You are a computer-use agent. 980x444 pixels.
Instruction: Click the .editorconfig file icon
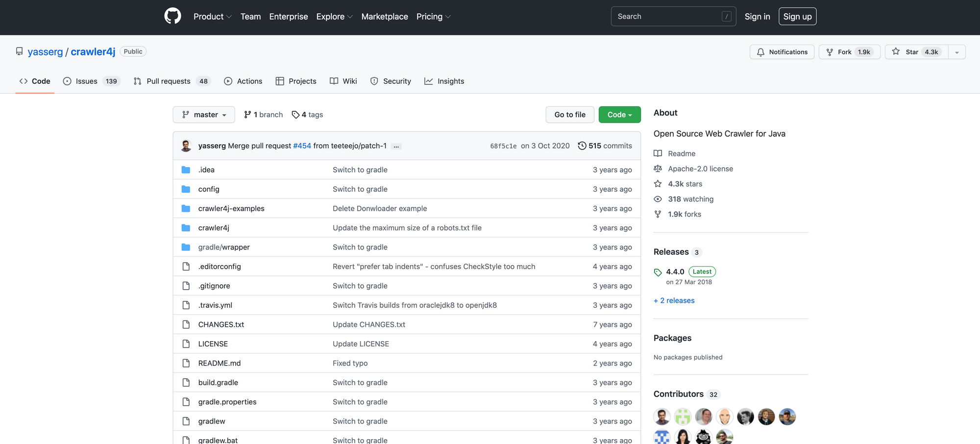pyautogui.click(x=186, y=267)
